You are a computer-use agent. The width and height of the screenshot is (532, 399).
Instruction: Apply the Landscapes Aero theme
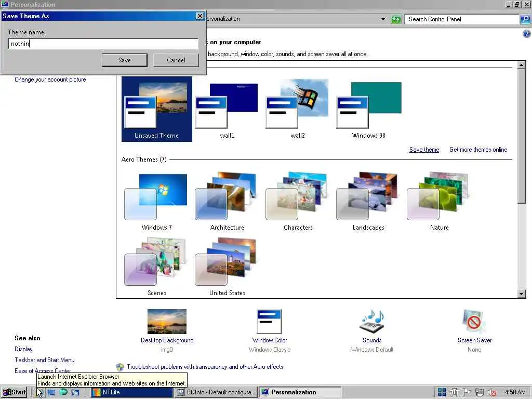pyautogui.click(x=368, y=202)
